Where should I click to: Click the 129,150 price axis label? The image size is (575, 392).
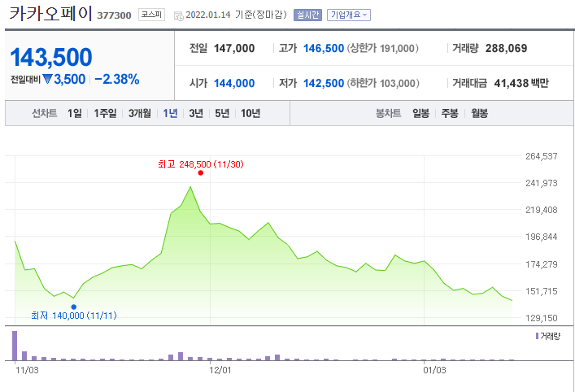tap(542, 318)
